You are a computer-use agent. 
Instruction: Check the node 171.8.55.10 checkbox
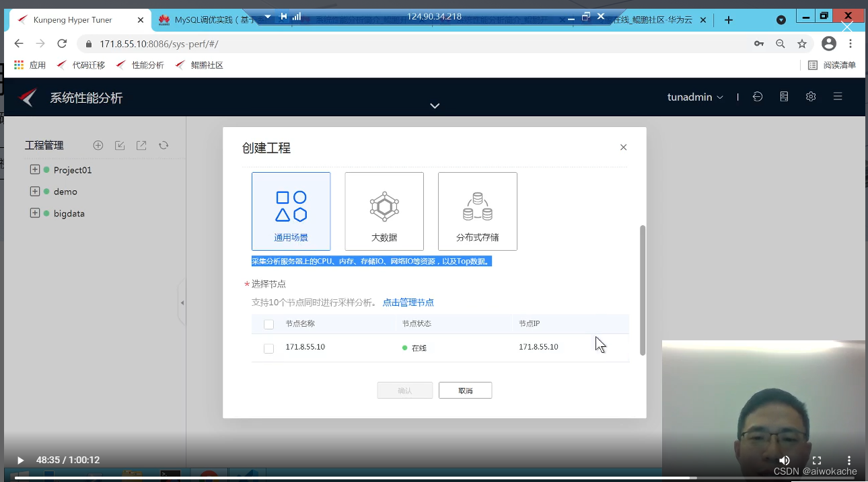(x=268, y=348)
